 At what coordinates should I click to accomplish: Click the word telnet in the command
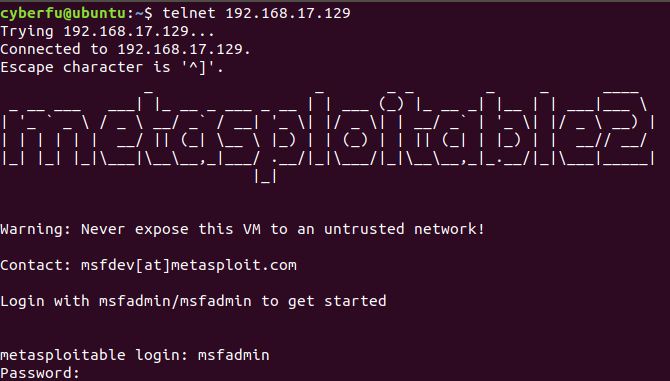(x=189, y=13)
